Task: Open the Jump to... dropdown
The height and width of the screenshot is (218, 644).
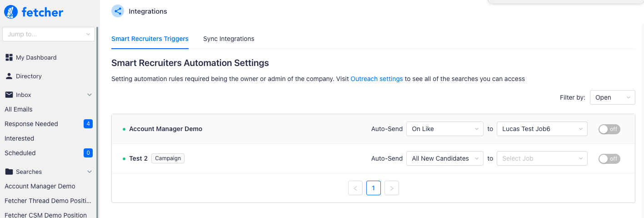Action: pyautogui.click(x=49, y=34)
